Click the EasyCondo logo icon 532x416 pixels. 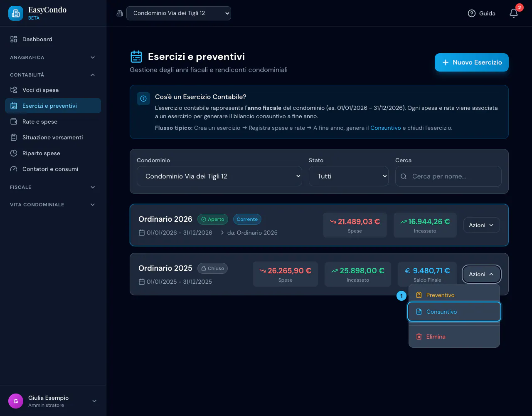coord(16,13)
